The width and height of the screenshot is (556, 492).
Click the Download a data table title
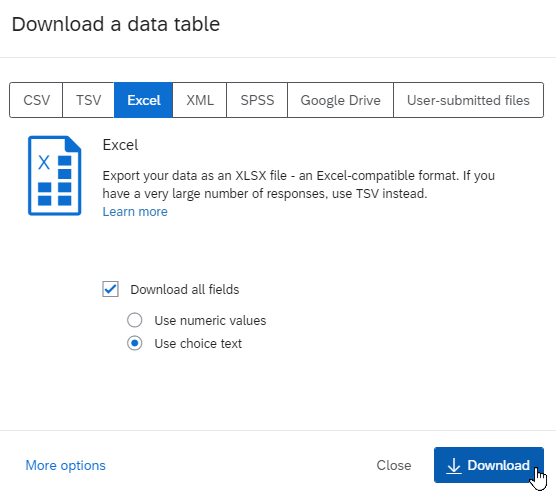coord(116,24)
